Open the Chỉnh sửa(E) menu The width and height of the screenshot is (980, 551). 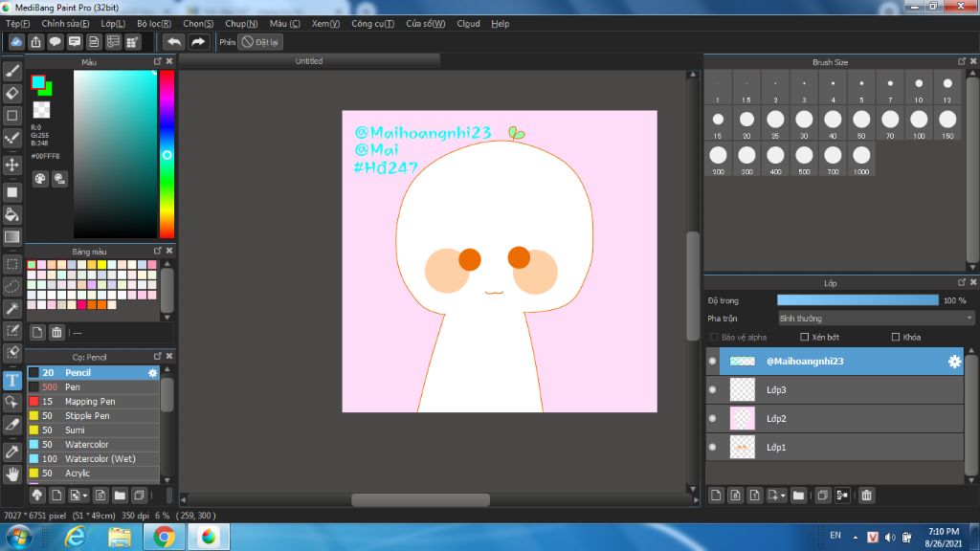65,24
